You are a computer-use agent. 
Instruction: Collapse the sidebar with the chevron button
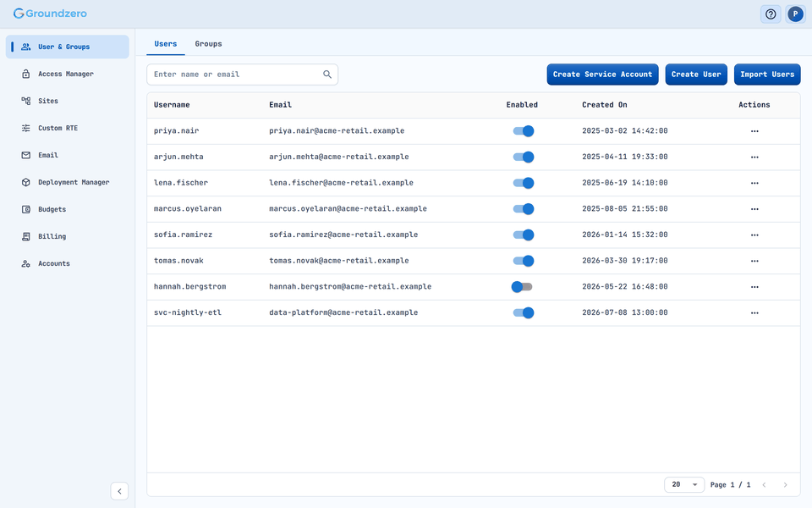click(x=119, y=491)
